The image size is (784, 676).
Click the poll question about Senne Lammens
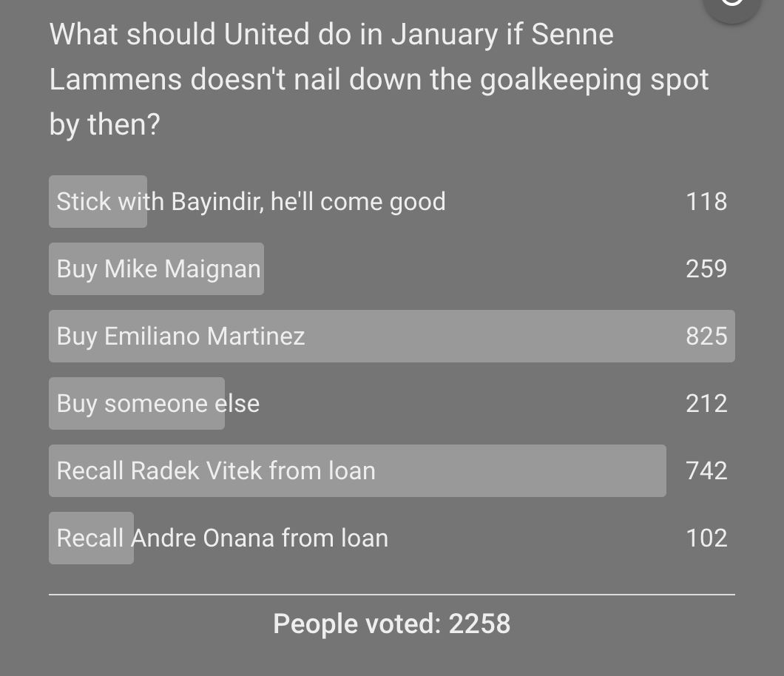click(x=379, y=79)
